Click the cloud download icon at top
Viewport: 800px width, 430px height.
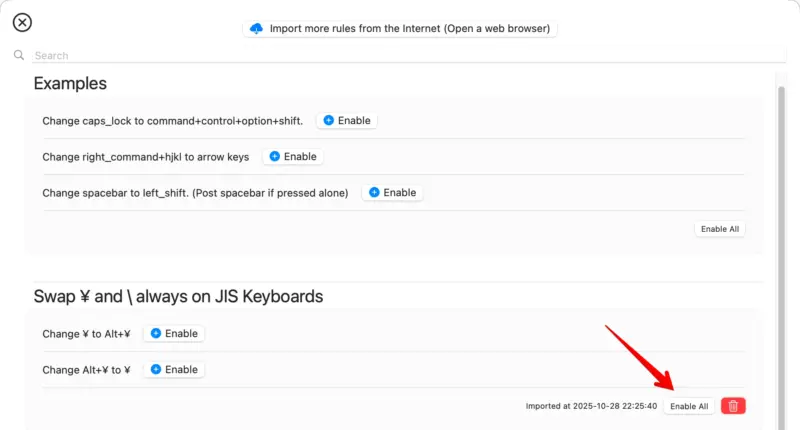click(257, 28)
